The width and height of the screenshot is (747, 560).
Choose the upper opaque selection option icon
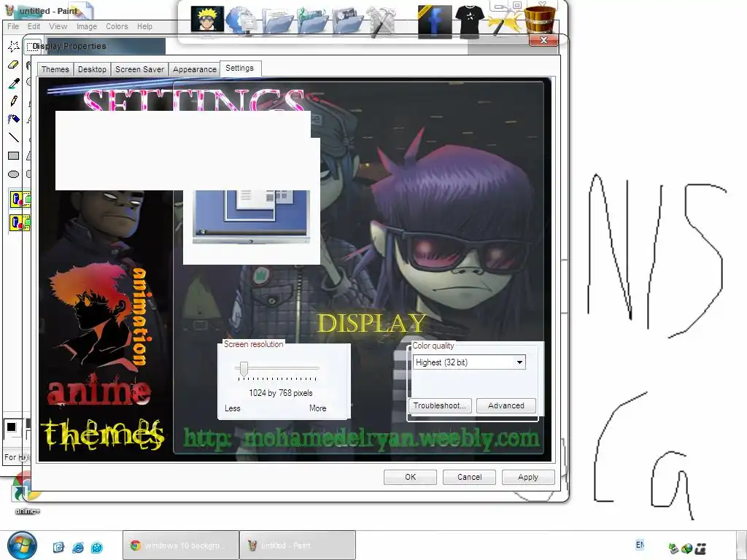pos(20,199)
